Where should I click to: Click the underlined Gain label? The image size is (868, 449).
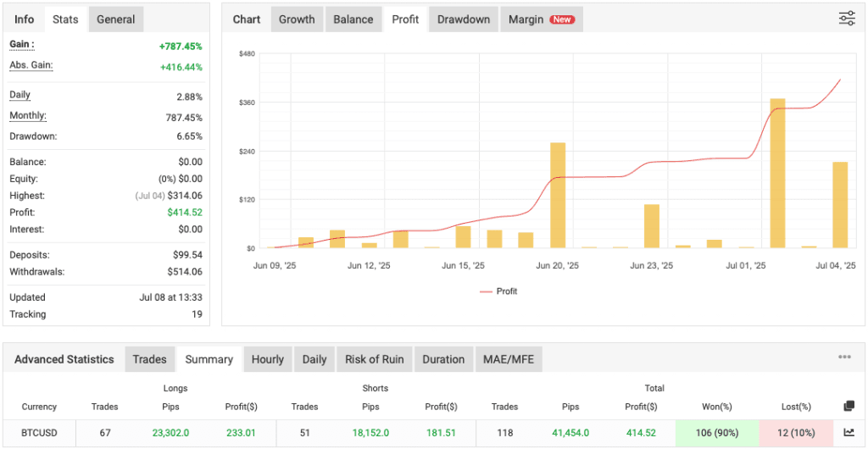point(21,44)
